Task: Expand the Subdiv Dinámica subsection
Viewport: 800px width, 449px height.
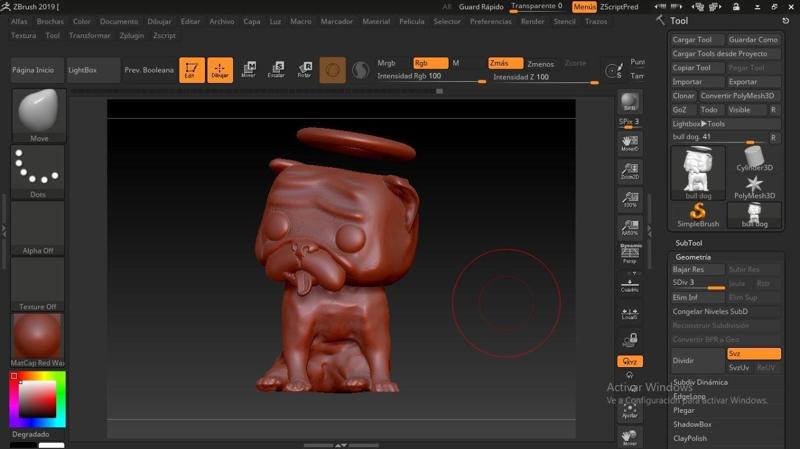Action: pos(700,382)
